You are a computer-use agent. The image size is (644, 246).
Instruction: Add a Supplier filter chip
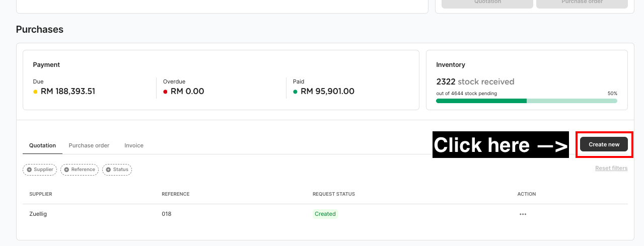[x=40, y=170]
